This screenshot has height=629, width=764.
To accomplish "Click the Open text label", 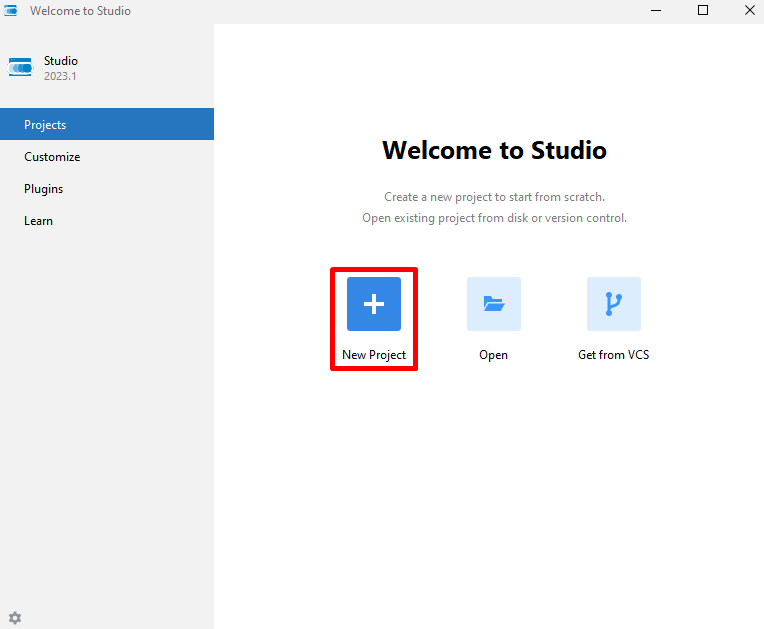I will [x=493, y=355].
